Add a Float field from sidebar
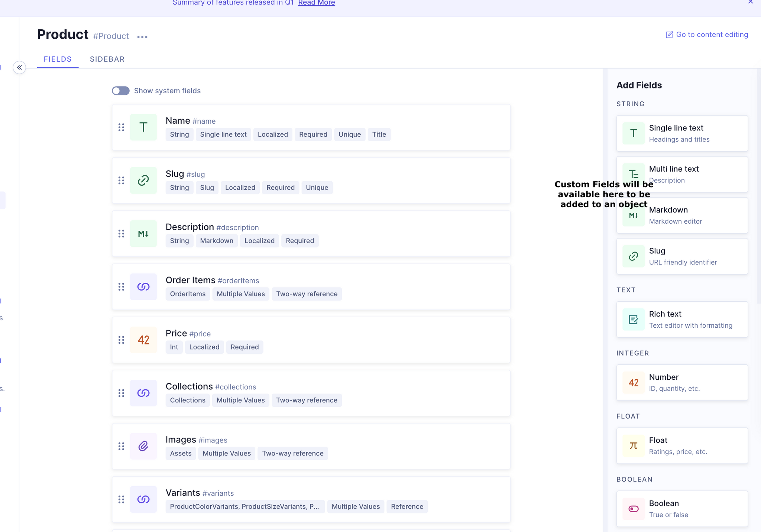The width and height of the screenshot is (761, 532). (x=682, y=445)
